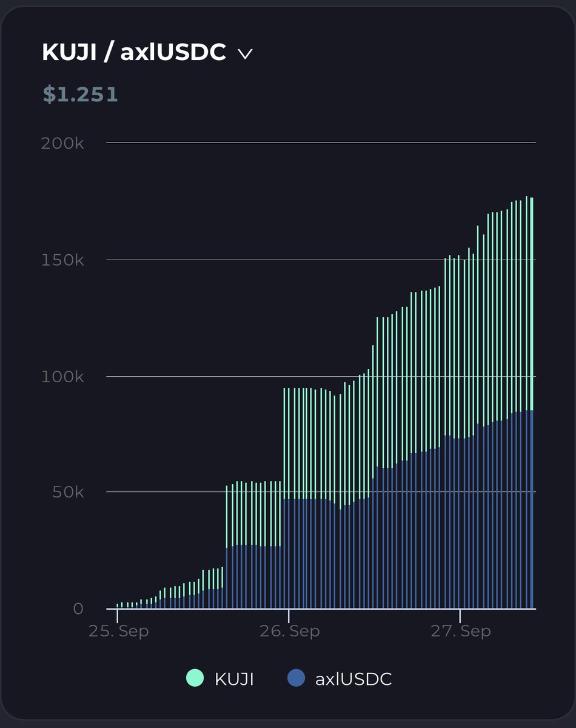Click the 100k y-axis label
Viewport: 576px width, 728px height.
click(x=62, y=376)
